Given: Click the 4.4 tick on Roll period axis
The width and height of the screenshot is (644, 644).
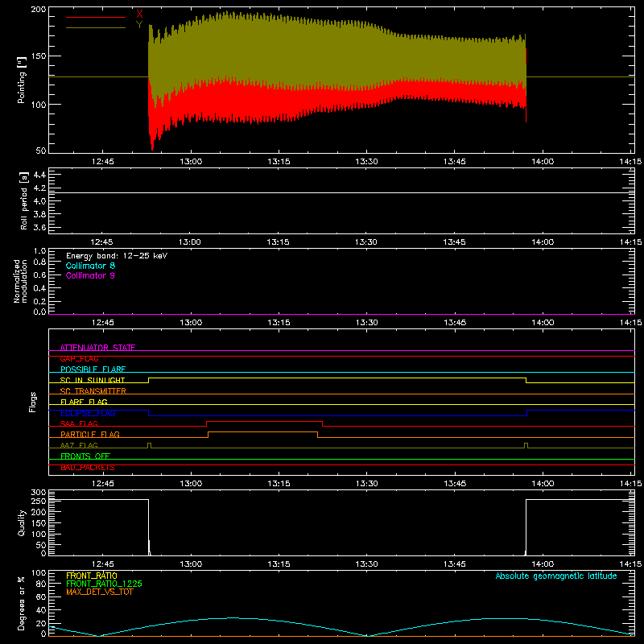Looking at the screenshot, I should pyautogui.click(x=39, y=175).
